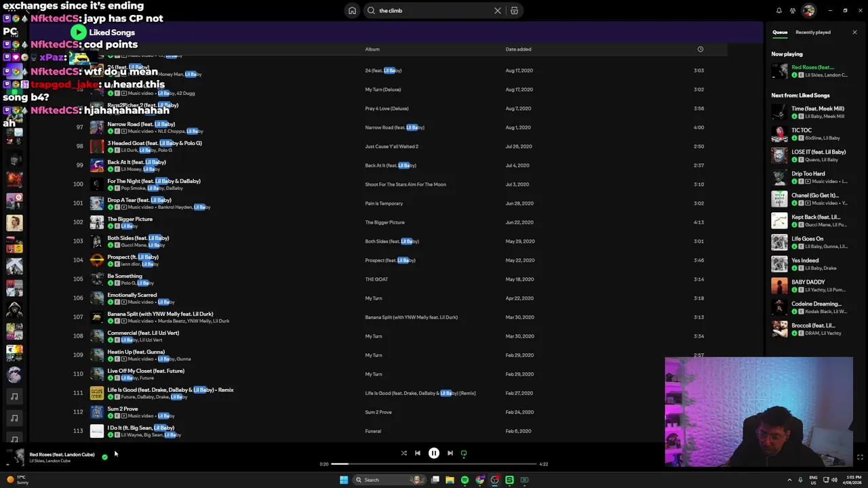Open File Explorer from the taskbar
Viewport: 868px width, 488px height.
pos(450,480)
